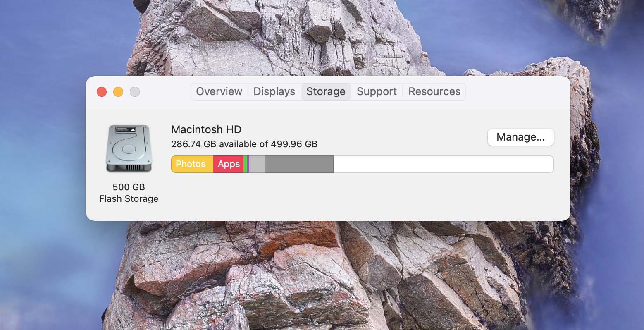Click the white free-space portion of storage bar
644x330 pixels.
coord(443,164)
